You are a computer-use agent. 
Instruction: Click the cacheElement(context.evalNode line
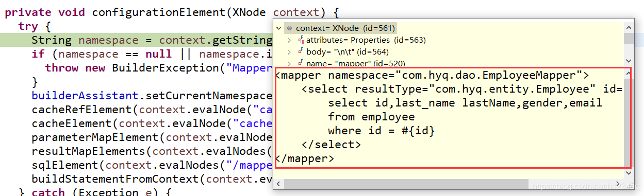(x=152, y=123)
